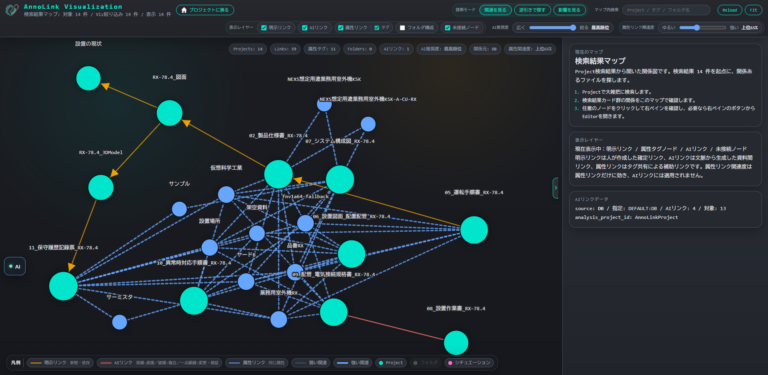Screen dimensions: 768x375
Task: Adjust the 属性リンク関連度 slider handle
Action: 696,28
